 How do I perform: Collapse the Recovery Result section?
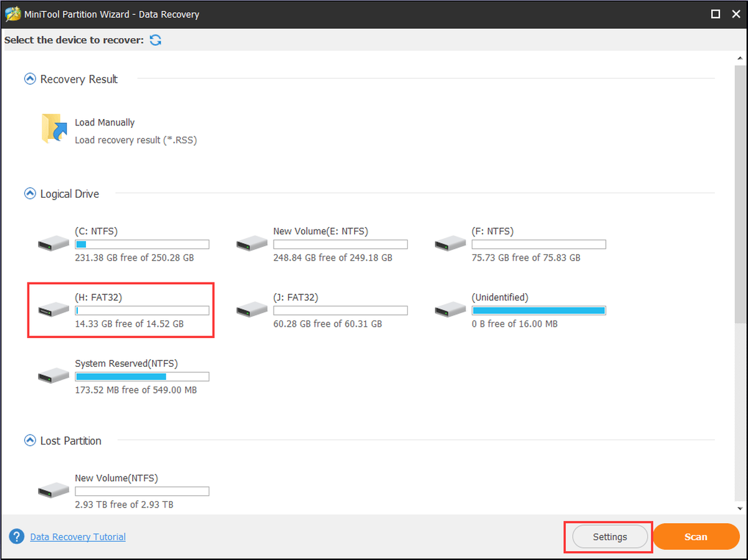click(x=30, y=79)
